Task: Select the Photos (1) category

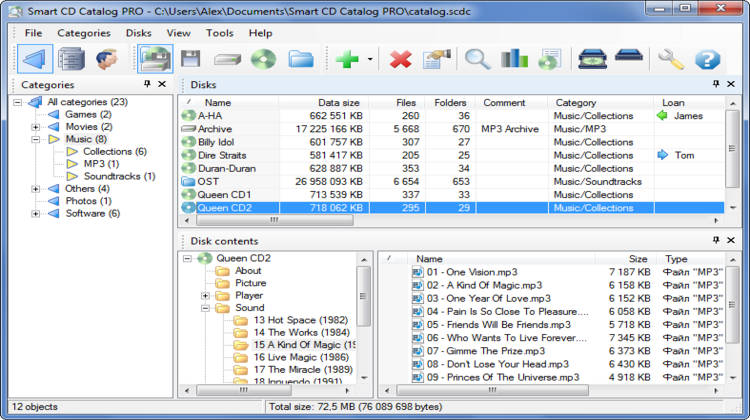Action: point(88,201)
